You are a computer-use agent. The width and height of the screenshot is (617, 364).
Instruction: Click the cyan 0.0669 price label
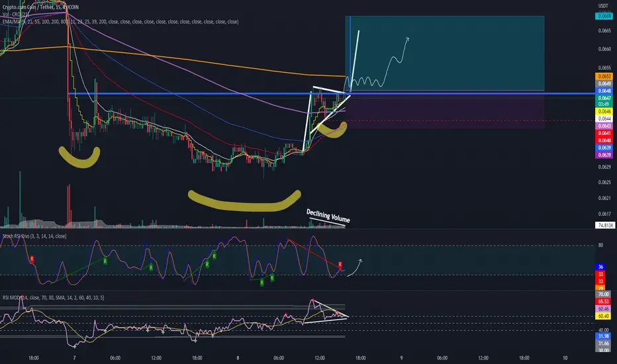pyautogui.click(x=604, y=16)
